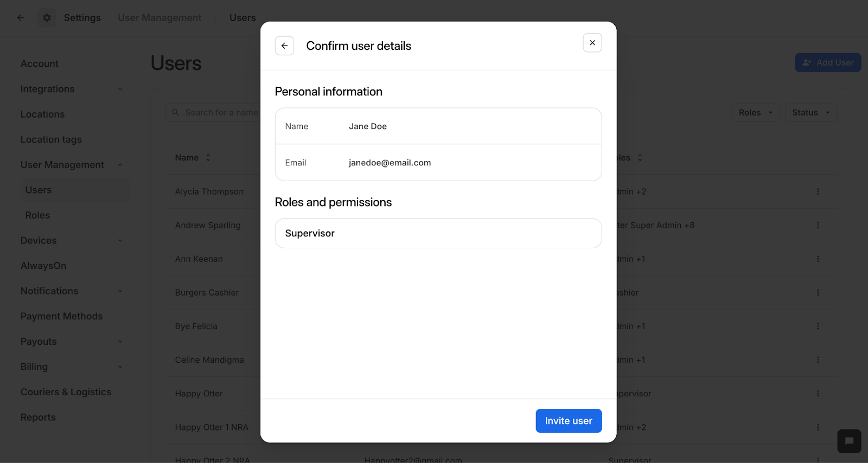868x463 pixels.
Task: Click the Add User button
Action: coord(828,62)
